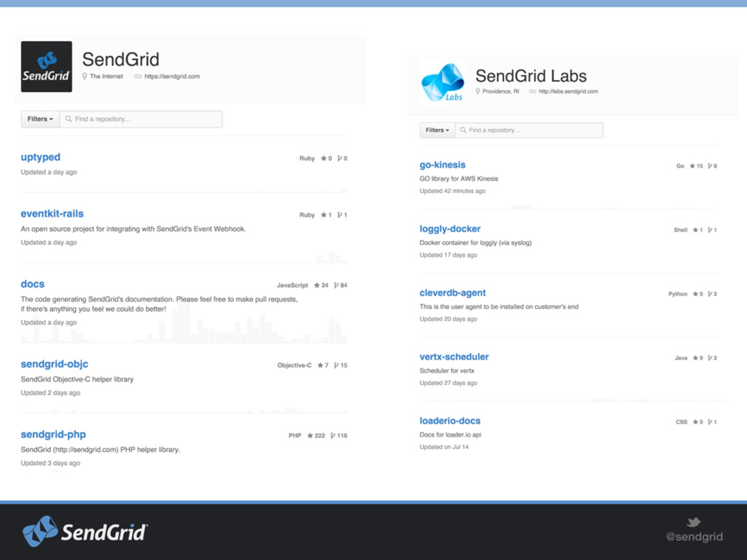Image resolution: width=747 pixels, height=560 pixels.
Task: Open the cleverdb-agent repository
Action: click(x=452, y=292)
